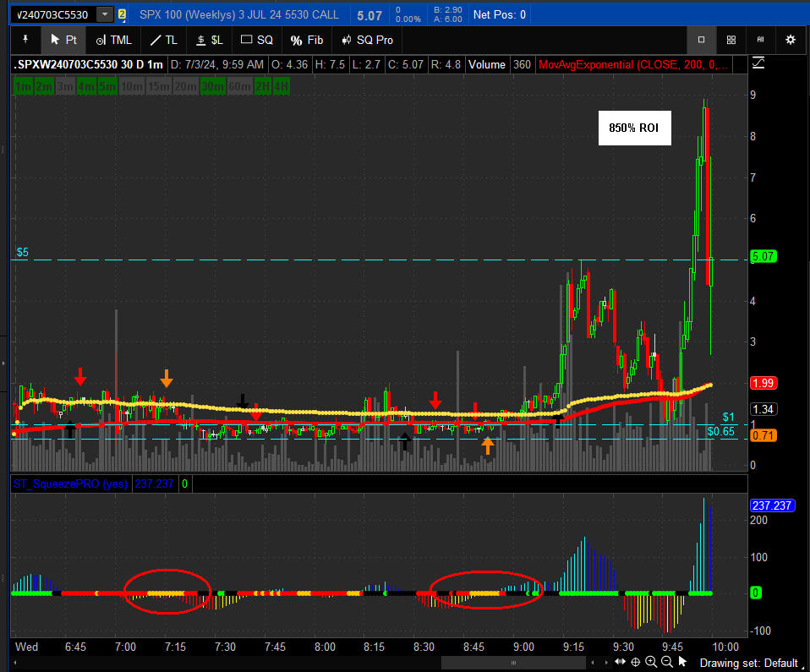Activate the TL trendline tool
Viewport: 810px width, 672px height.
(164, 40)
